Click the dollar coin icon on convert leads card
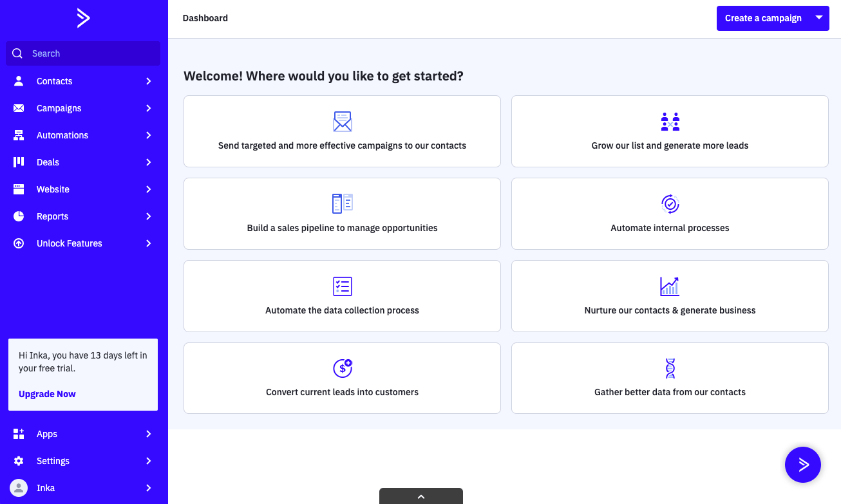Image resolution: width=841 pixels, height=504 pixels. pyautogui.click(x=343, y=368)
